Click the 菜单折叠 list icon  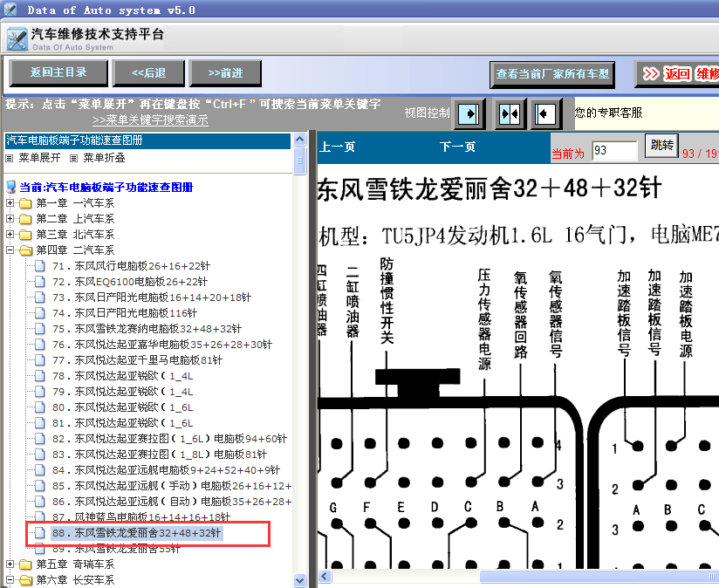pos(73,159)
